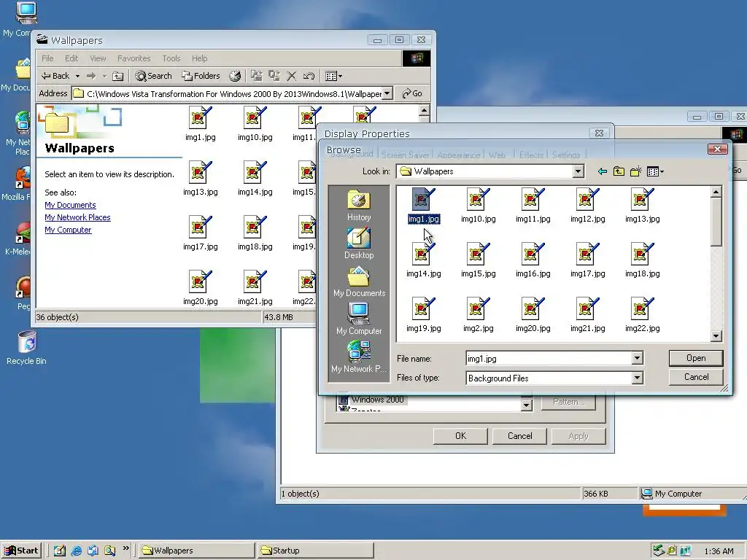Open Help menu in Wallpapers window
The image size is (747, 560).
point(200,58)
